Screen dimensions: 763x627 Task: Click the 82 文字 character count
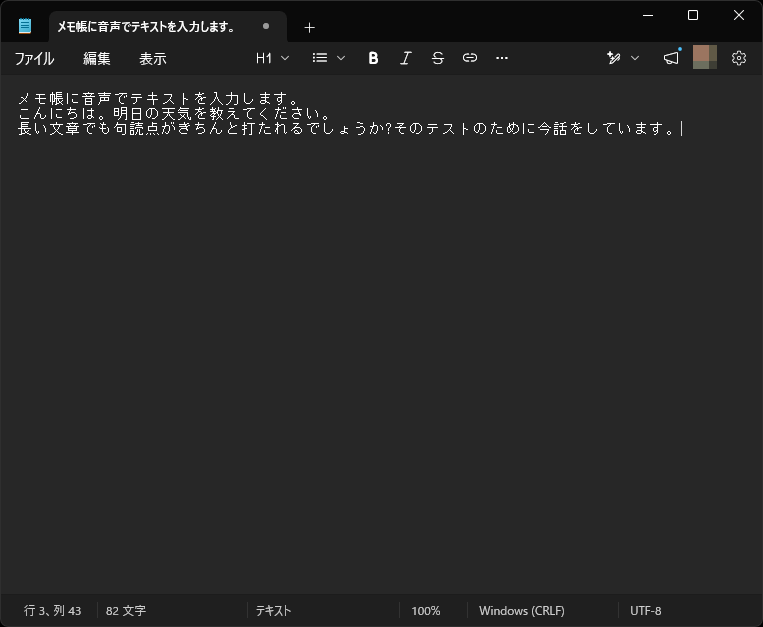[x=126, y=610]
